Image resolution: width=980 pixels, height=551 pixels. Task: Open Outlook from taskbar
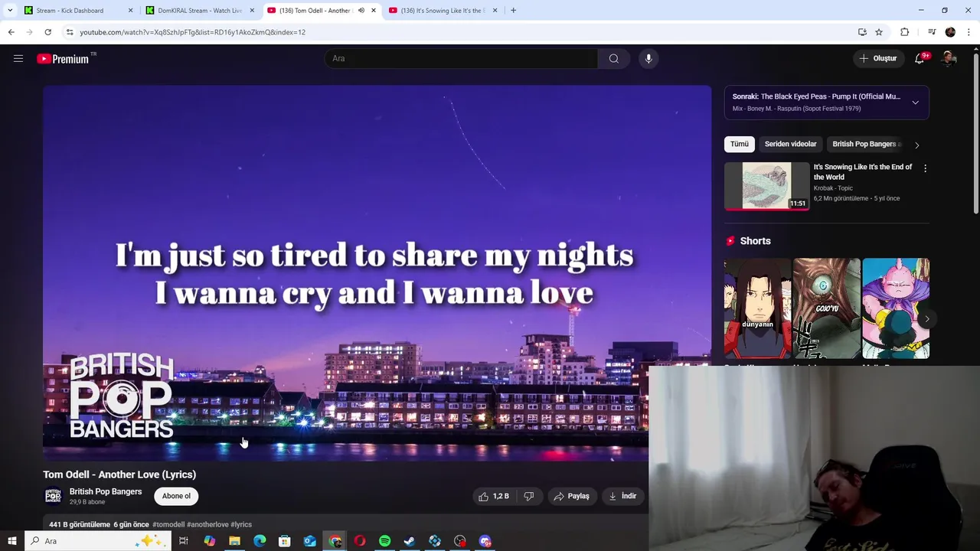pos(309,541)
